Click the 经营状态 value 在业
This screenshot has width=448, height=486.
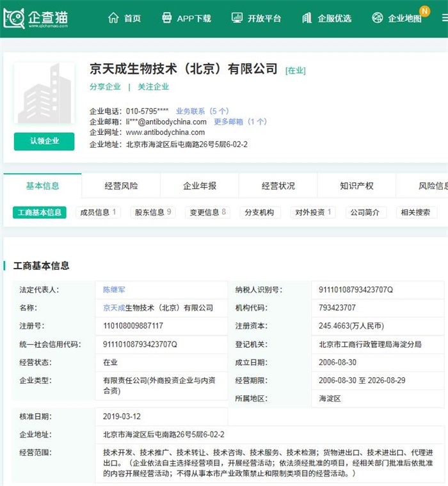click(x=110, y=362)
